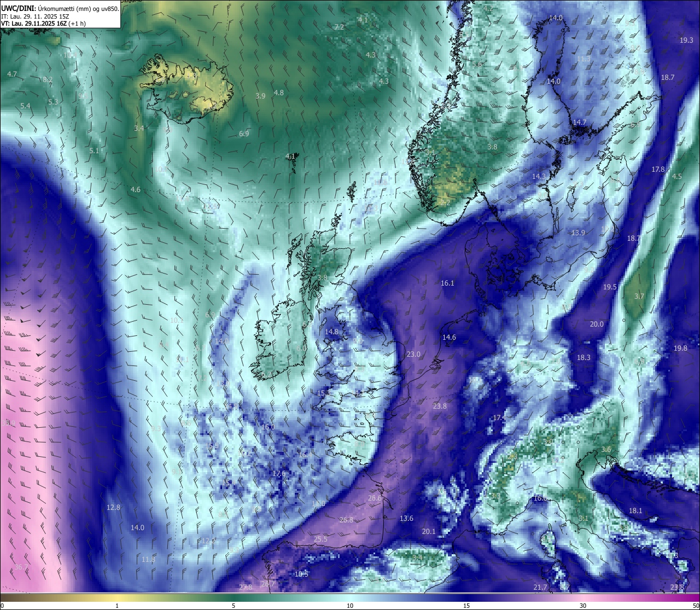700x610 pixels.
Task: Select the 3.7 value label
Action: click(x=639, y=296)
